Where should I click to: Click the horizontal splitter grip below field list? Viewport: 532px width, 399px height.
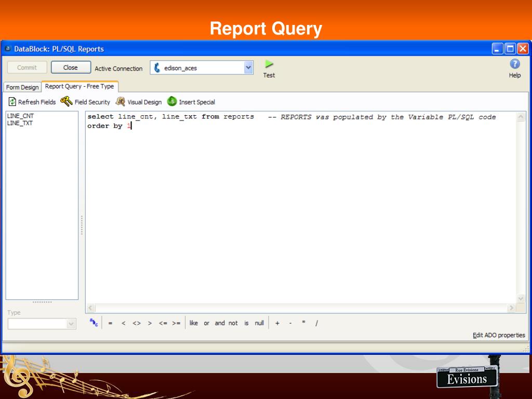tap(42, 302)
